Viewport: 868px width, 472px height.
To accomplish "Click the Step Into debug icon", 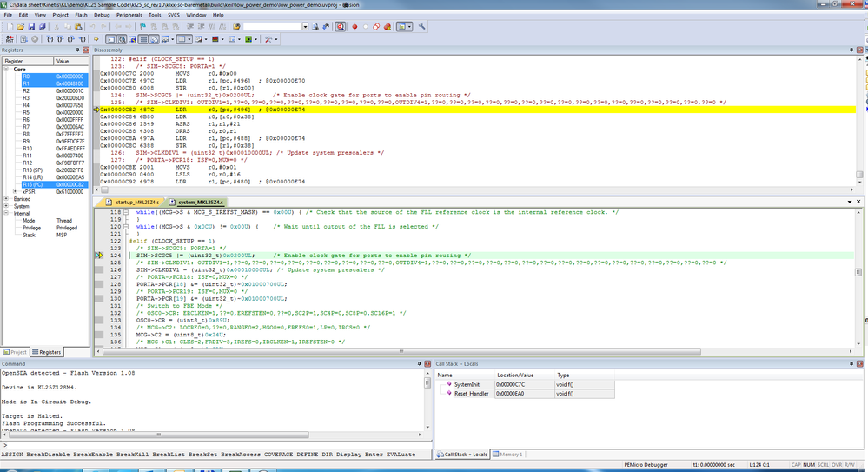I will [x=49, y=39].
